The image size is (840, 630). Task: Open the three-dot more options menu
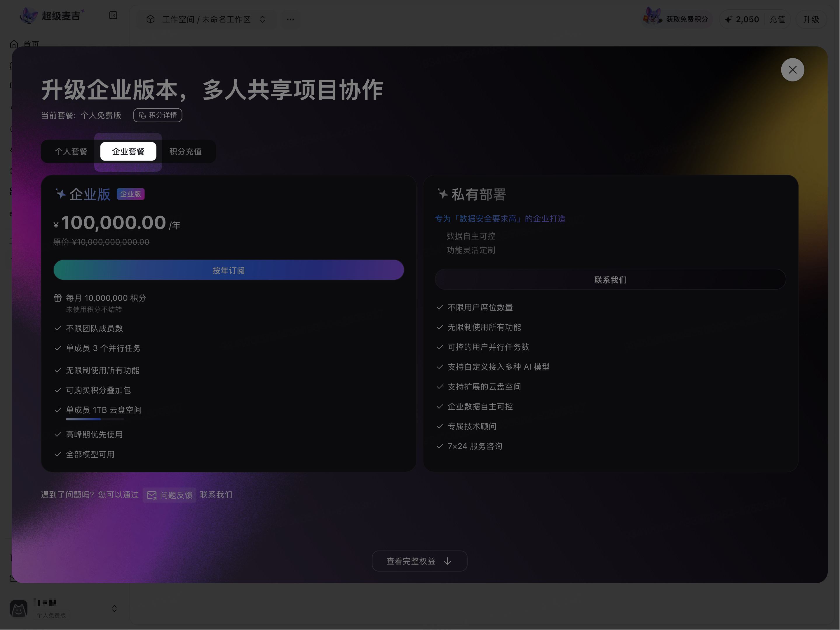[290, 19]
